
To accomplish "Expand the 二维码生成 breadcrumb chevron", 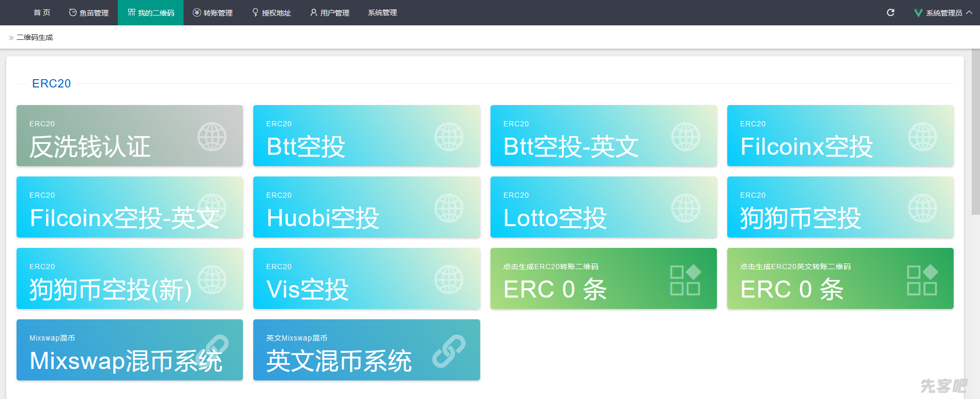I will click(11, 38).
